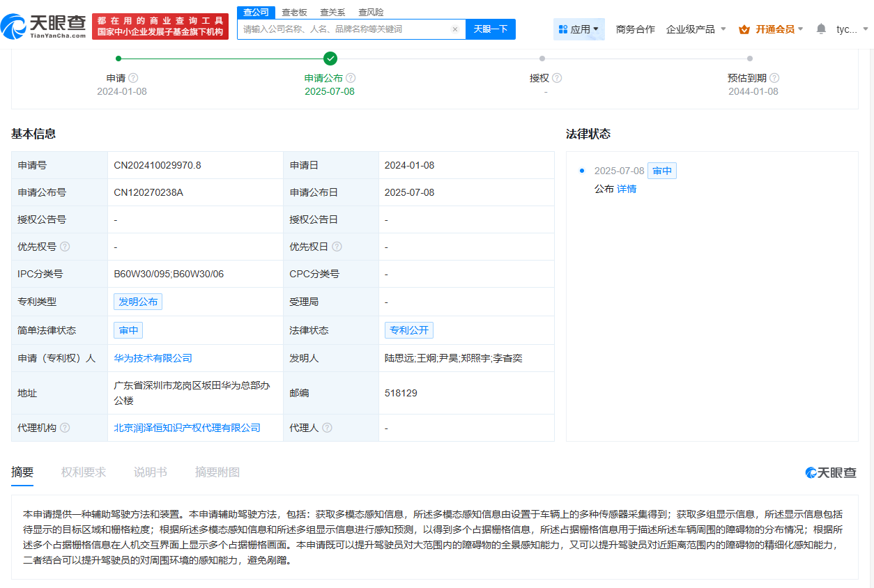This screenshot has height=588, width=874.
Task: Click the 申请 timeline start dot
Action: [x=118, y=59]
